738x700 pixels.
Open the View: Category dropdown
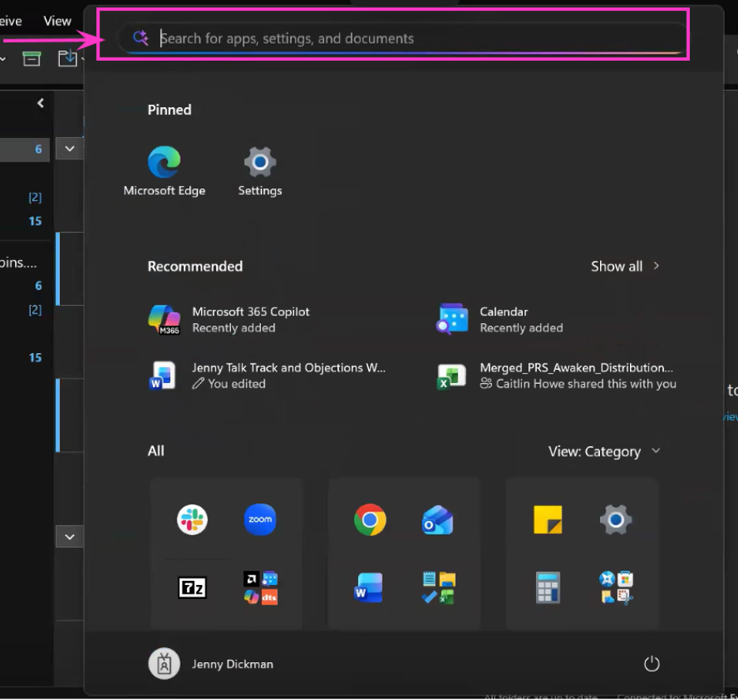coord(604,451)
